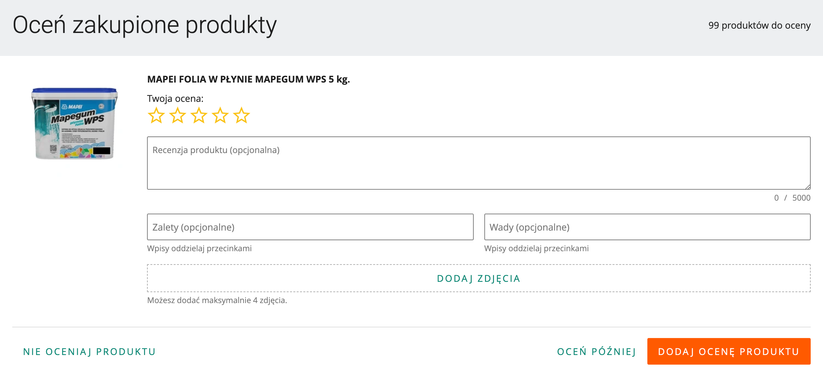This screenshot has width=823, height=376.
Task: Select OCEŃ PÓŹNIEJ to postpone rating
Action: pyautogui.click(x=596, y=351)
